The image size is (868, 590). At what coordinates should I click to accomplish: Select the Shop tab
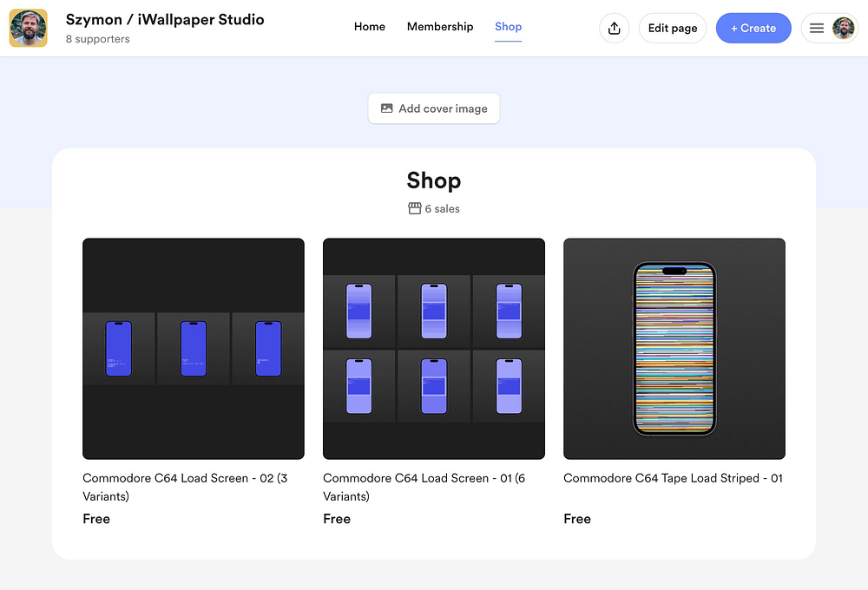508,27
